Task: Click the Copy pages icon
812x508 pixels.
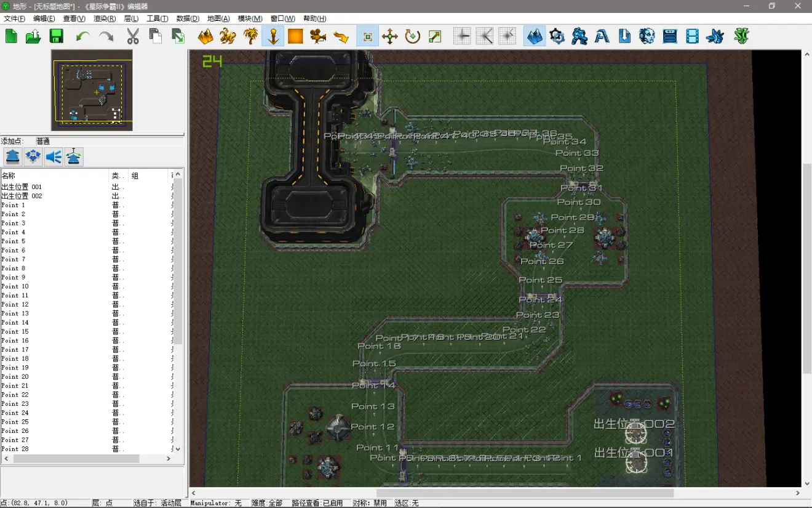Action: (x=156, y=36)
